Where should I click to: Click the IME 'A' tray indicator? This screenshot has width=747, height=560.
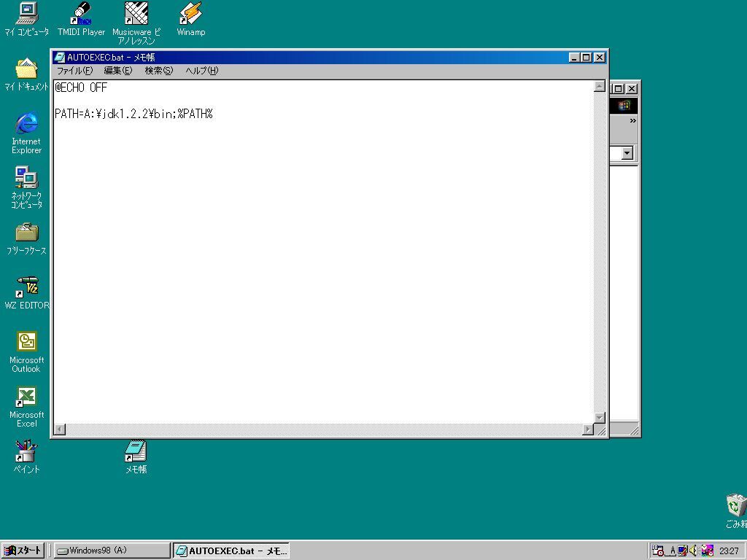[x=672, y=551]
